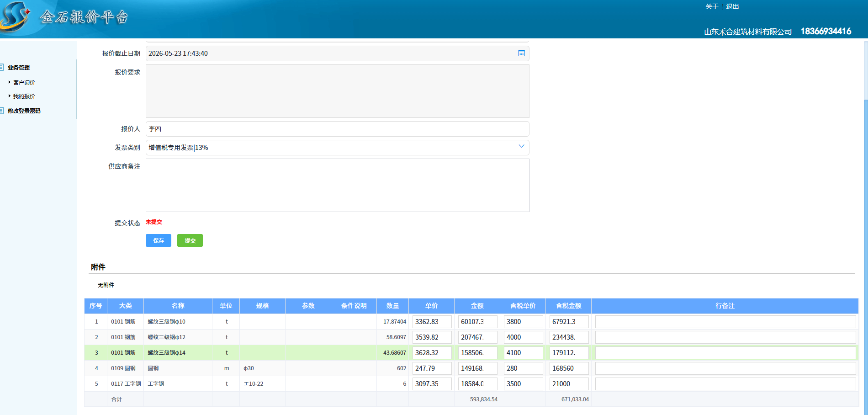Viewport: 868px width, 415px height.
Task: Expand the 我的报价 tree arrow
Action: pos(10,96)
